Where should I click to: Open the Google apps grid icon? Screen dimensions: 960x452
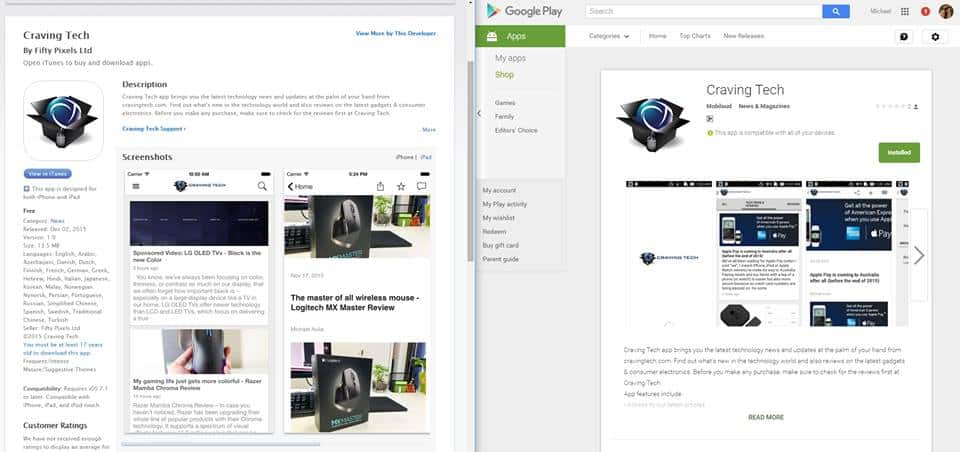coord(905,12)
